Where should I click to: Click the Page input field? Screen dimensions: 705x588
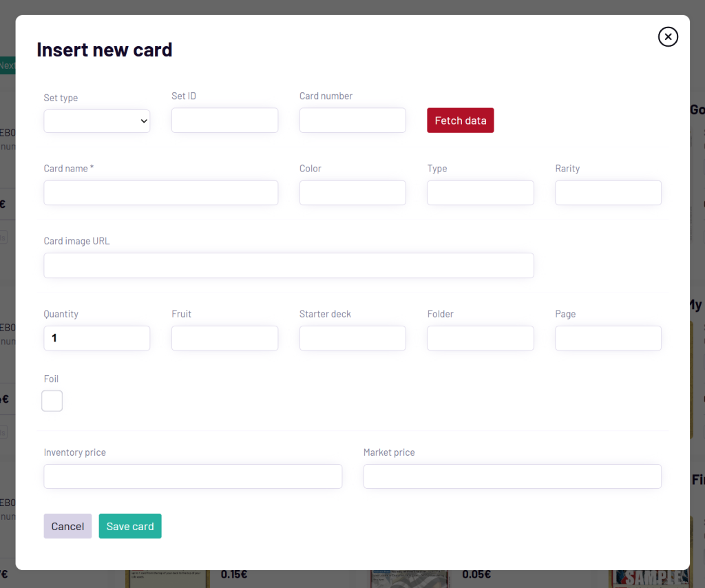pyautogui.click(x=608, y=338)
